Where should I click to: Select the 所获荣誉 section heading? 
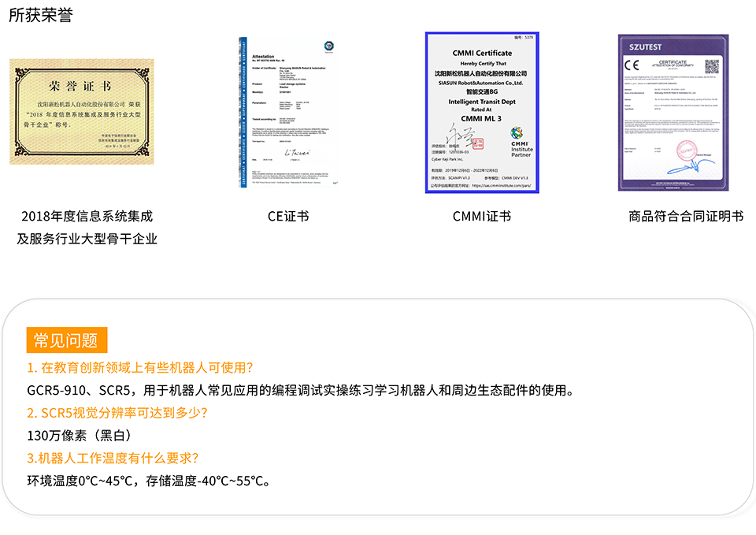coord(40,15)
